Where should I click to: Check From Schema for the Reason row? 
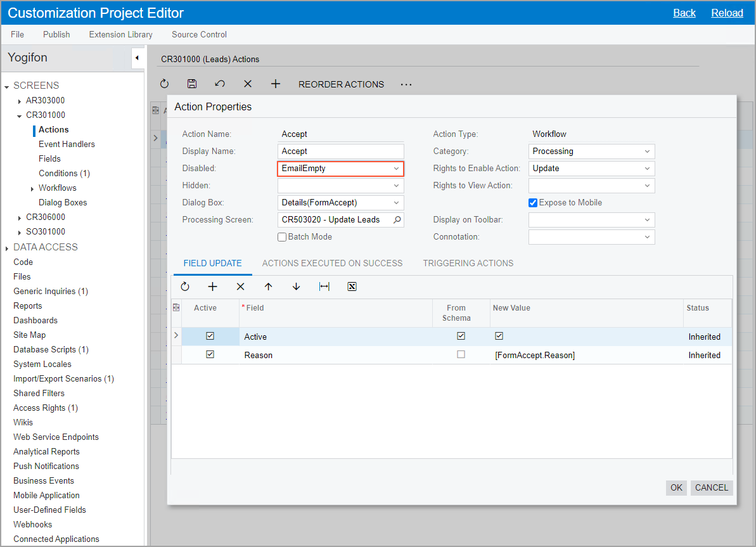(x=461, y=355)
